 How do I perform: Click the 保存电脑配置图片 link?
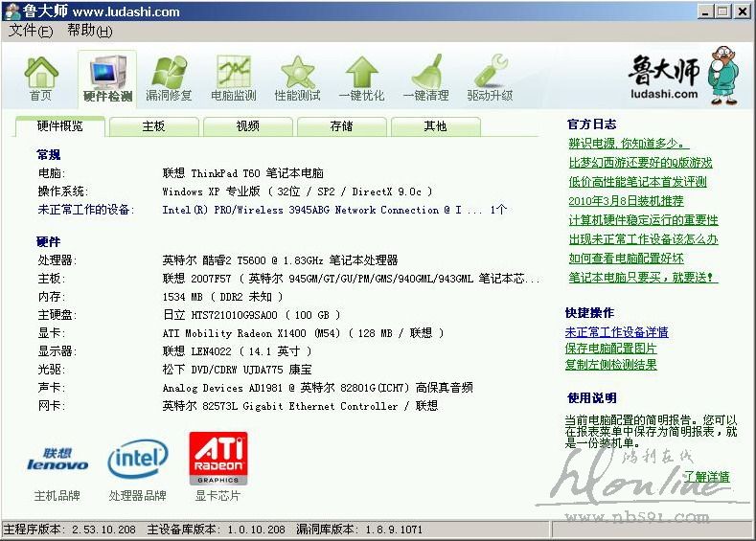pos(611,349)
